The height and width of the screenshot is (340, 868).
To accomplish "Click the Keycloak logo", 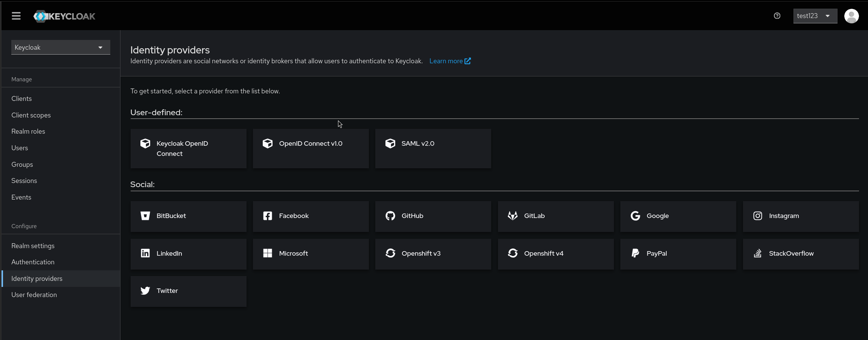I will [64, 16].
